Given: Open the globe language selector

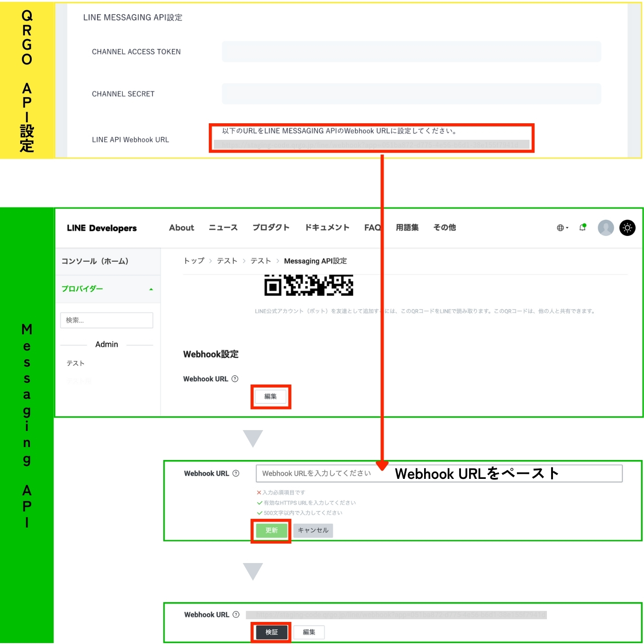Looking at the screenshot, I should (x=562, y=228).
